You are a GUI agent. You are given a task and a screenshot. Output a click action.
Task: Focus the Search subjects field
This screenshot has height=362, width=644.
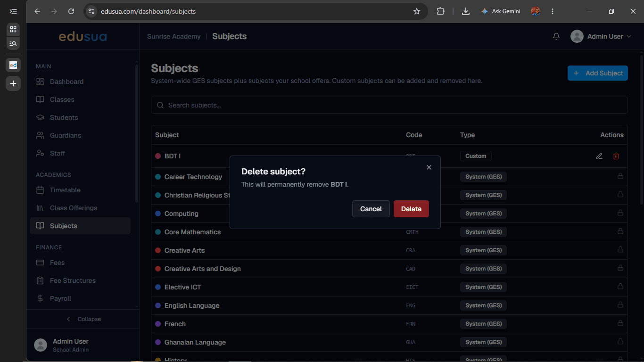click(389, 105)
